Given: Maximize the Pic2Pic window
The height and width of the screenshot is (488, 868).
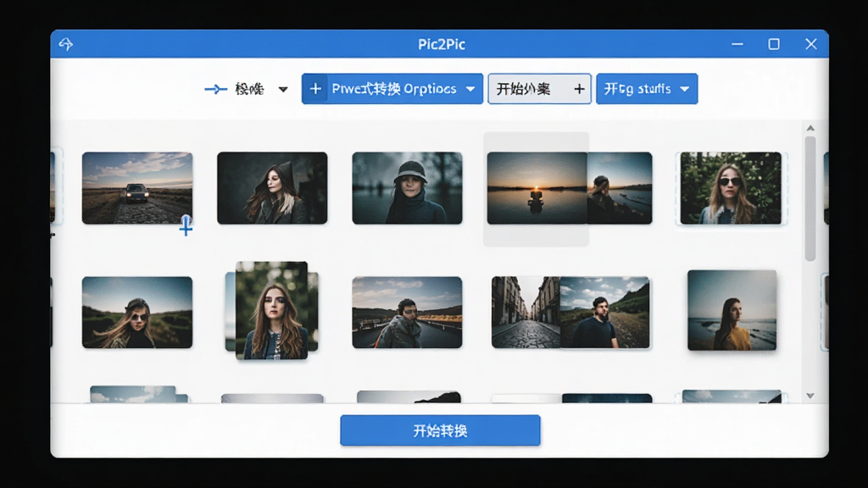Looking at the screenshot, I should (774, 44).
